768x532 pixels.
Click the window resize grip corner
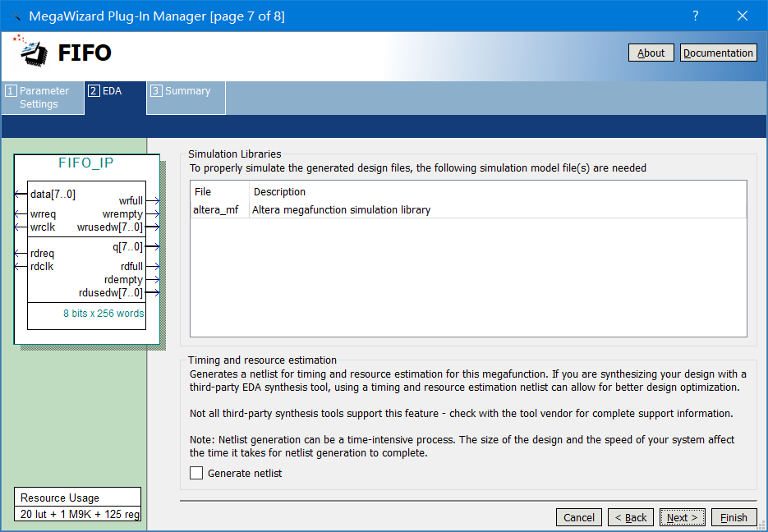761,525
